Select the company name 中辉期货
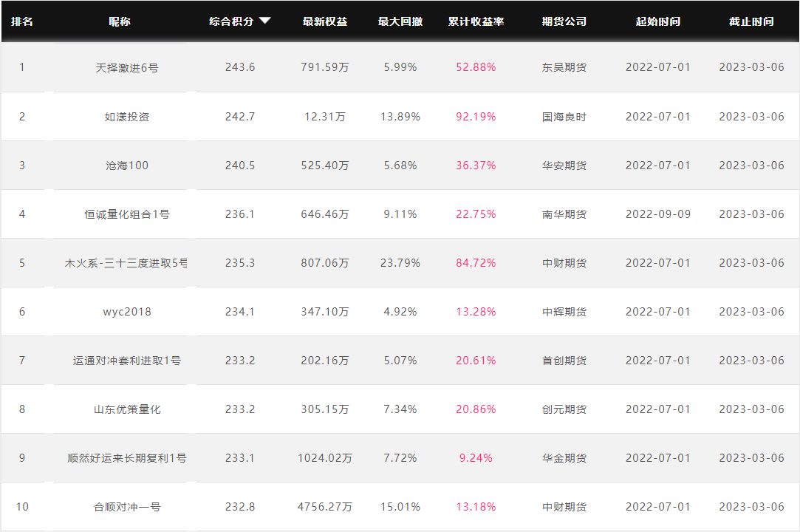This screenshot has width=800, height=532. click(x=564, y=311)
